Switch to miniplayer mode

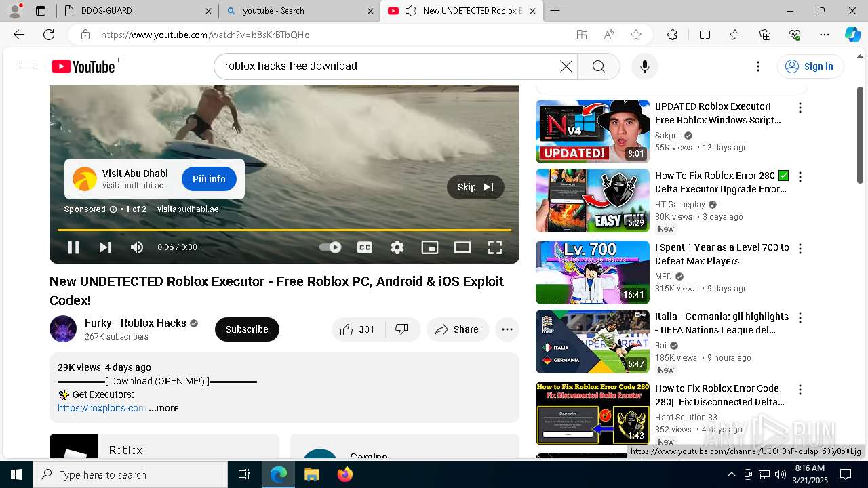tap(430, 247)
